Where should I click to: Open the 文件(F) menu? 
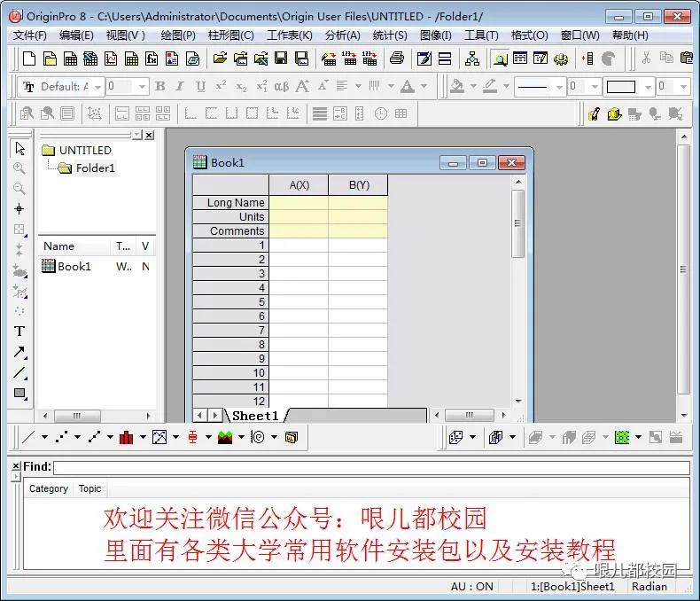tap(29, 35)
